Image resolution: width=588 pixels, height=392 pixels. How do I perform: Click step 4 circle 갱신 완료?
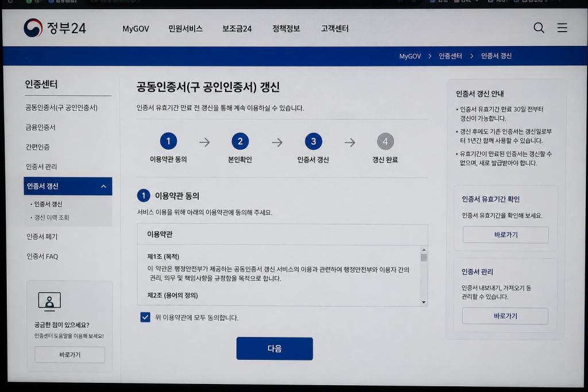pyautogui.click(x=385, y=142)
